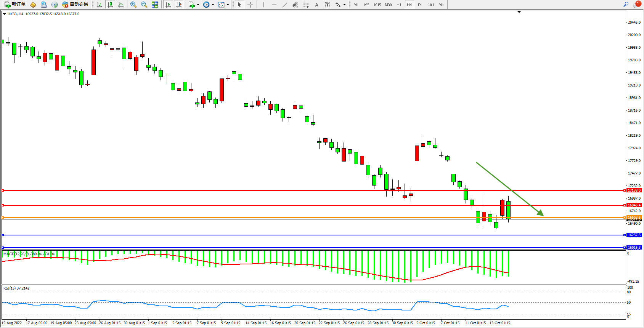Expand the periodicity clock dropdown arrow
644x328 pixels.
click(x=213, y=5)
